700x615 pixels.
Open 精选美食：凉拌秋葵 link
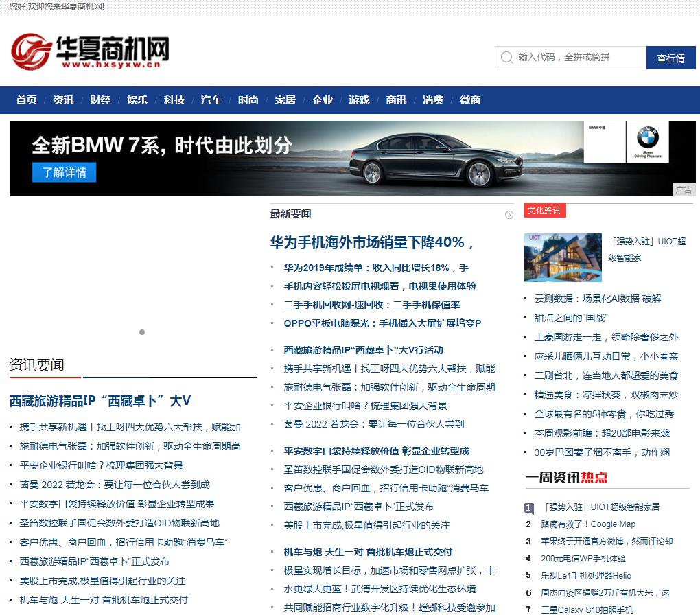pyautogui.click(x=606, y=395)
